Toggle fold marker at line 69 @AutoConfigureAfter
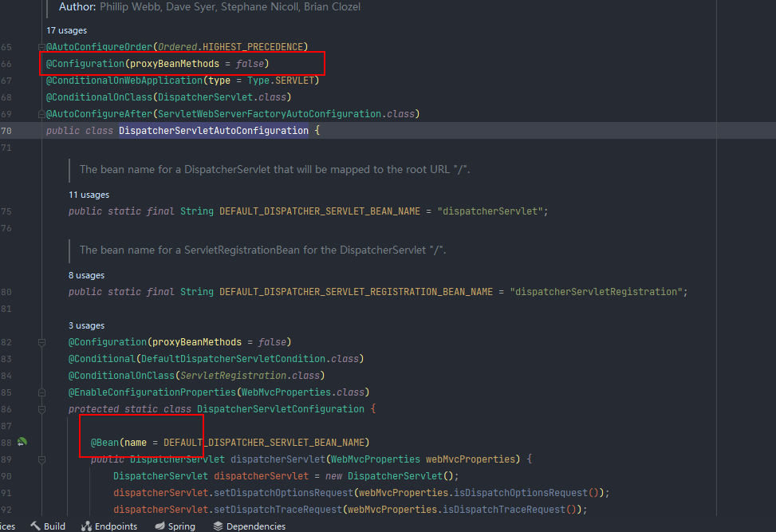Screen dimensions: 776x532 pyautogui.click(x=42, y=114)
